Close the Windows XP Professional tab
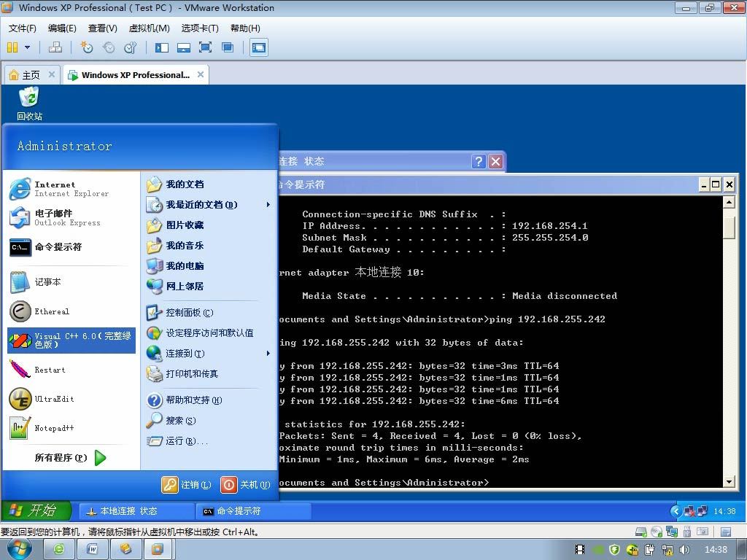 [x=201, y=74]
